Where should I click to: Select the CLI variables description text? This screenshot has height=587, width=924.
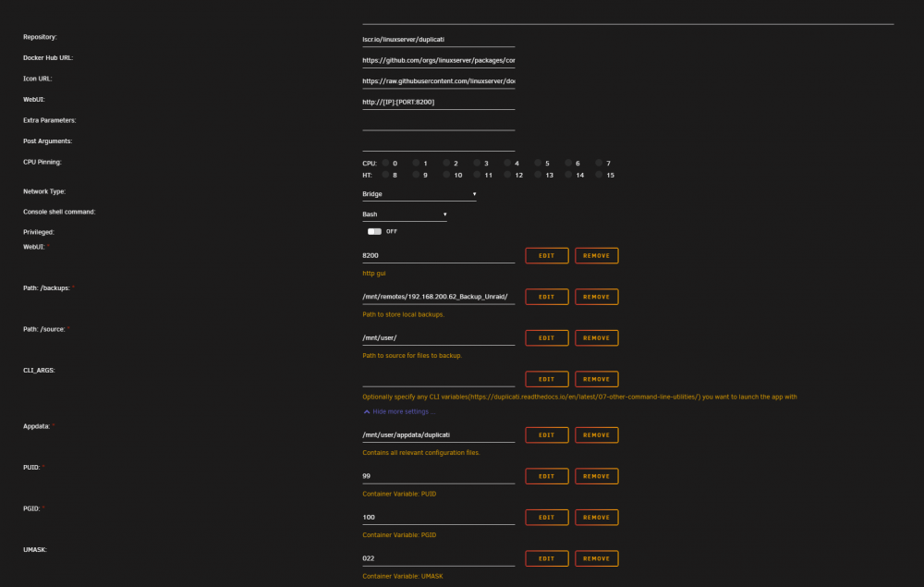click(580, 397)
